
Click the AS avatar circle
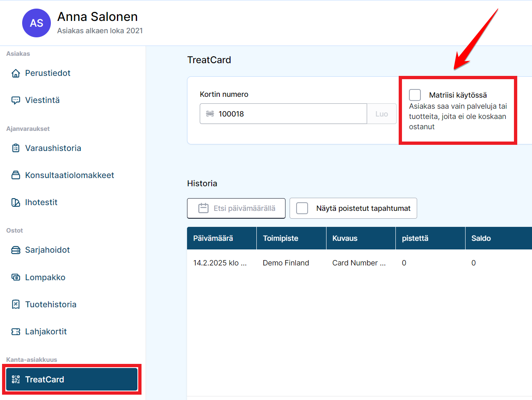pos(37,23)
